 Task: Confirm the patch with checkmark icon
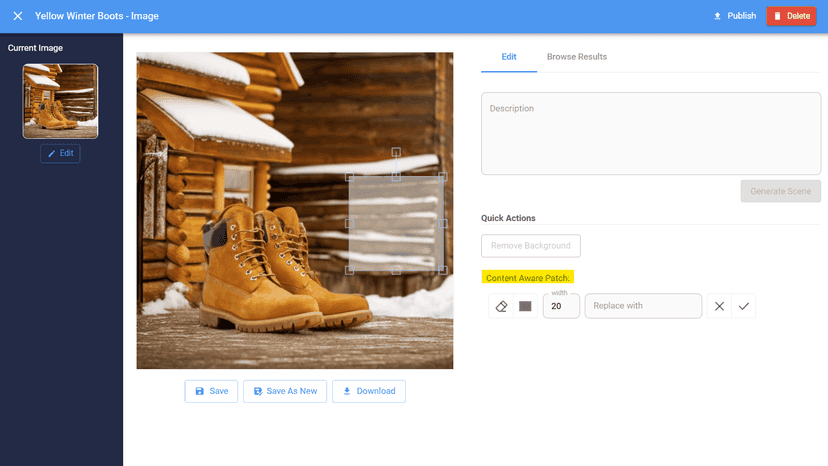click(x=744, y=306)
